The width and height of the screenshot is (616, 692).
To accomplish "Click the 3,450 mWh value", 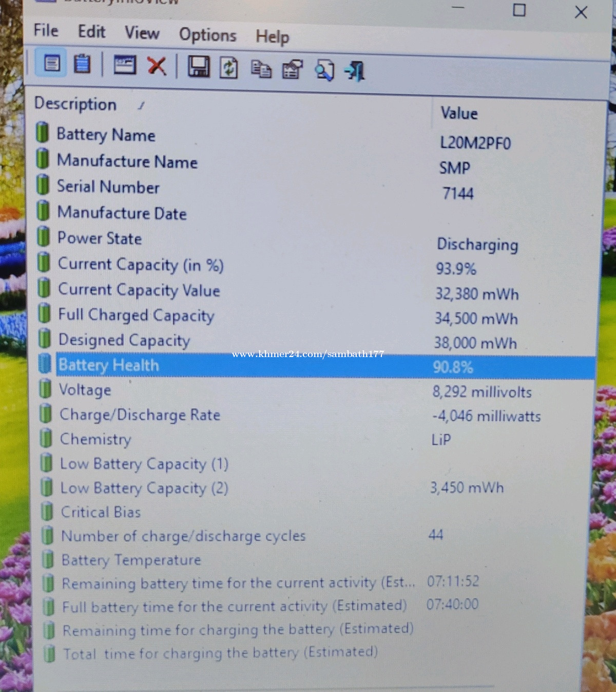I will coord(467,488).
